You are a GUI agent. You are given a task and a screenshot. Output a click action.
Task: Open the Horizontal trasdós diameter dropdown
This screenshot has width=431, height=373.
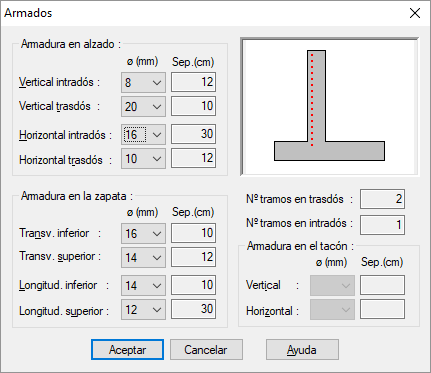[143, 159]
